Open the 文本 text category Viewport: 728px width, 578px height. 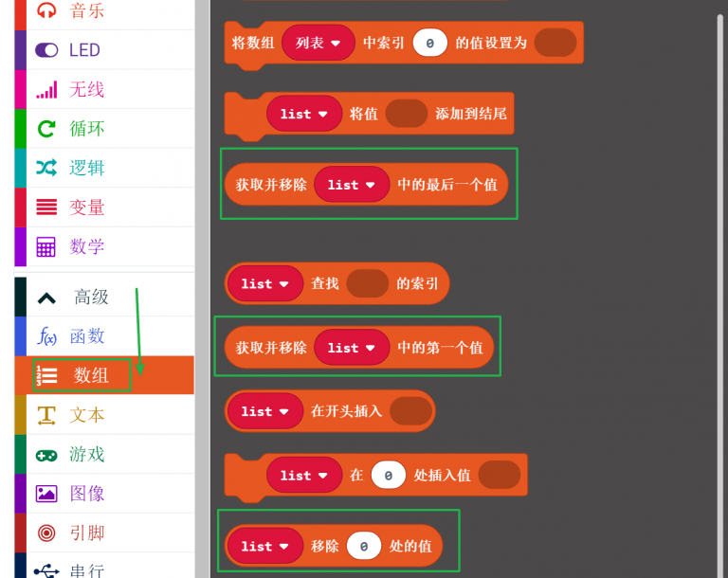pos(86,415)
